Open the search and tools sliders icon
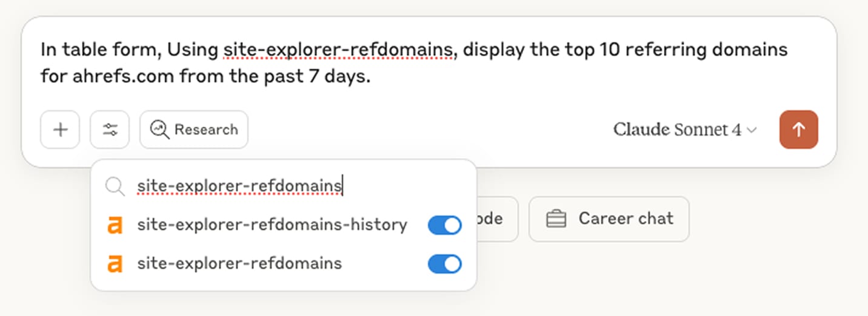Image resolution: width=868 pixels, height=316 pixels. point(110,130)
